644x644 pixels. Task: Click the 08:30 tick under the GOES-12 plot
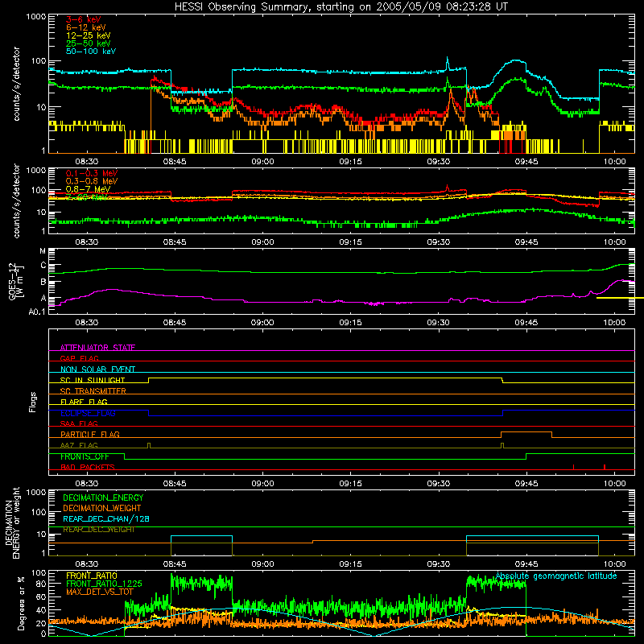[87, 323]
